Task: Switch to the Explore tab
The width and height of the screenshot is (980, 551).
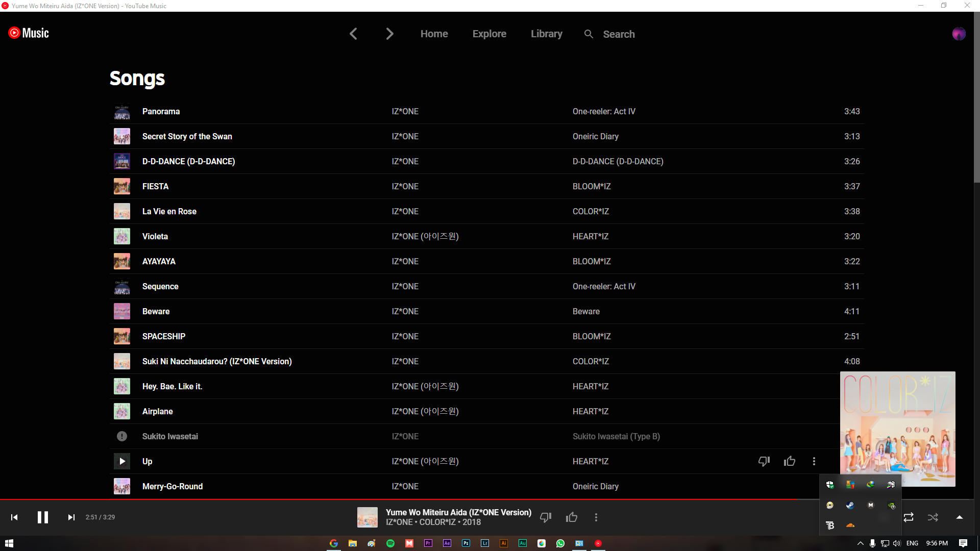Action: pyautogui.click(x=489, y=34)
